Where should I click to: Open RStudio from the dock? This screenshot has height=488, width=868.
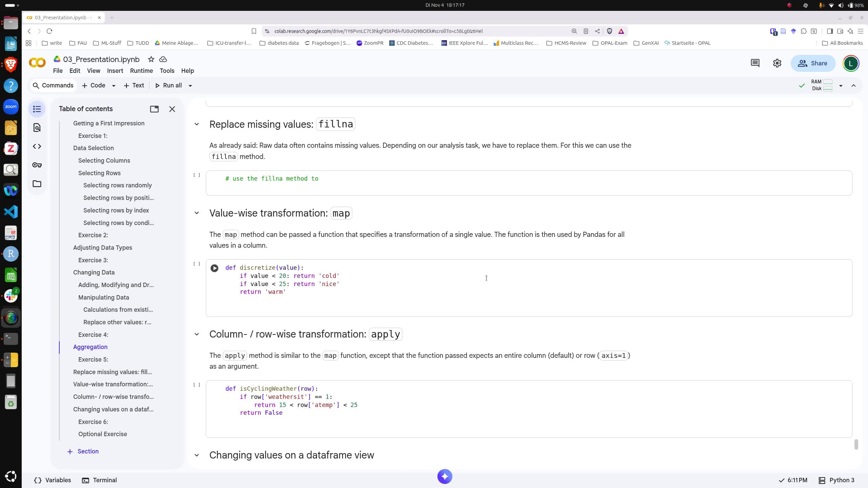click(11, 254)
